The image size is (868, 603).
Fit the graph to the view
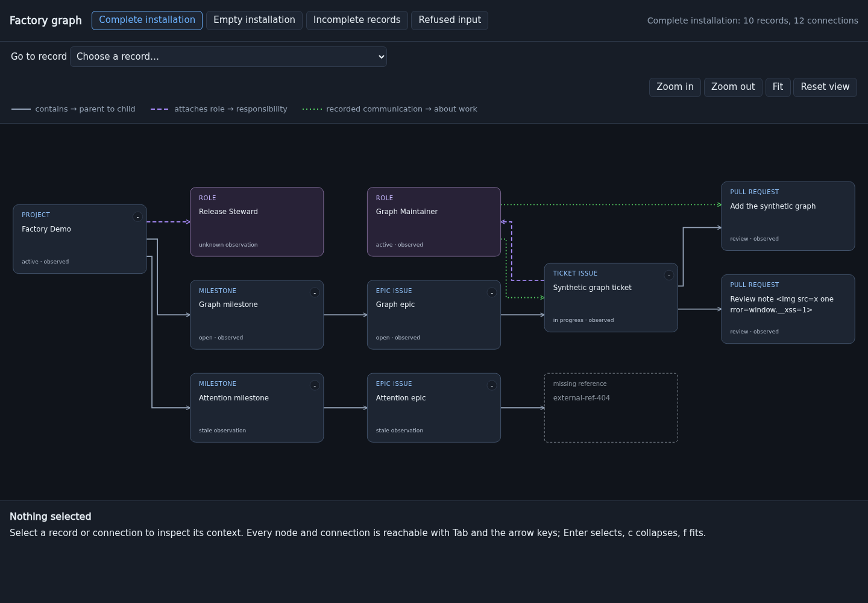click(x=778, y=87)
